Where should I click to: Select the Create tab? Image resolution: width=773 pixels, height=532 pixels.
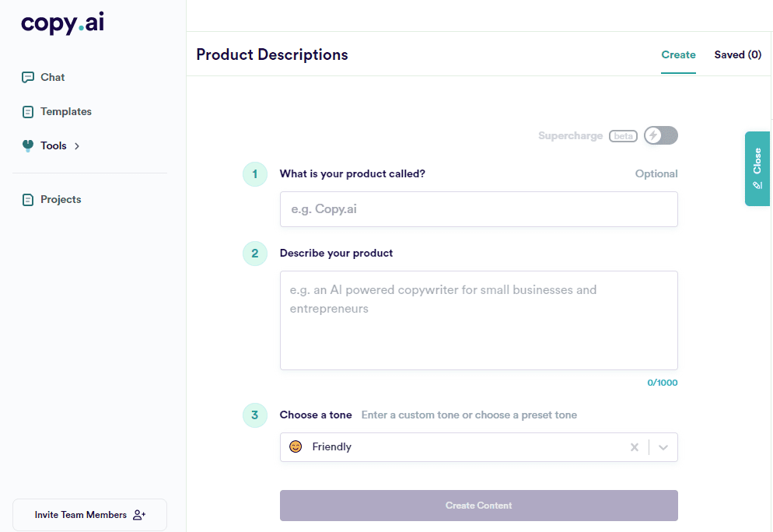click(x=678, y=54)
